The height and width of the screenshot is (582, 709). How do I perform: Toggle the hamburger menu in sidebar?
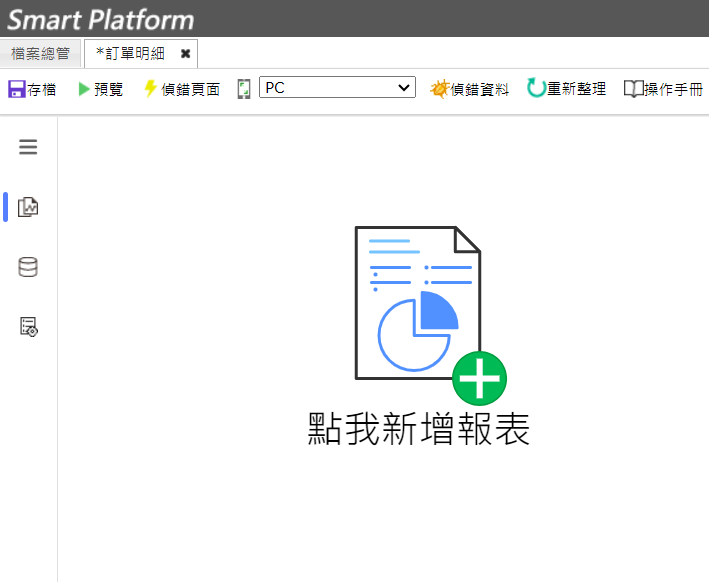pyautogui.click(x=28, y=147)
